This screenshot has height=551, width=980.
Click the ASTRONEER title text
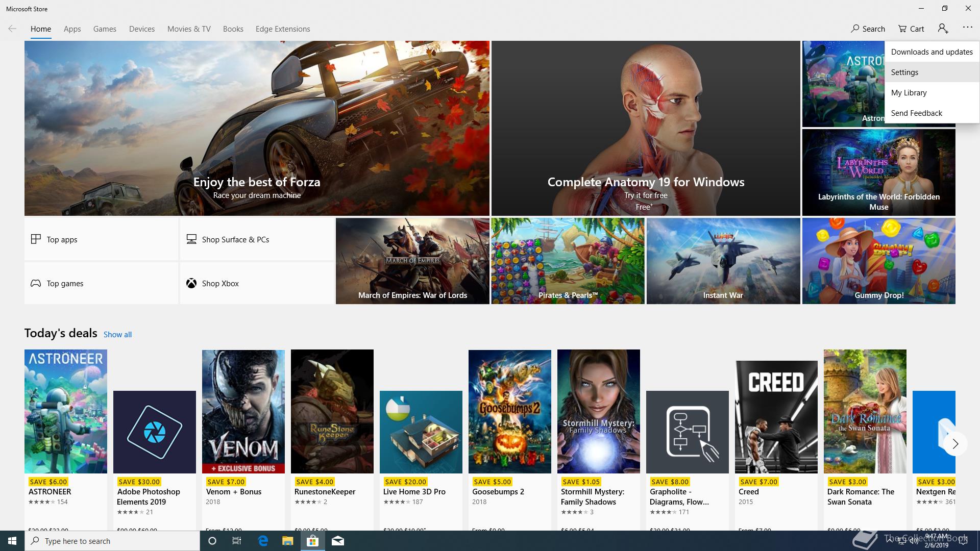[50, 492]
